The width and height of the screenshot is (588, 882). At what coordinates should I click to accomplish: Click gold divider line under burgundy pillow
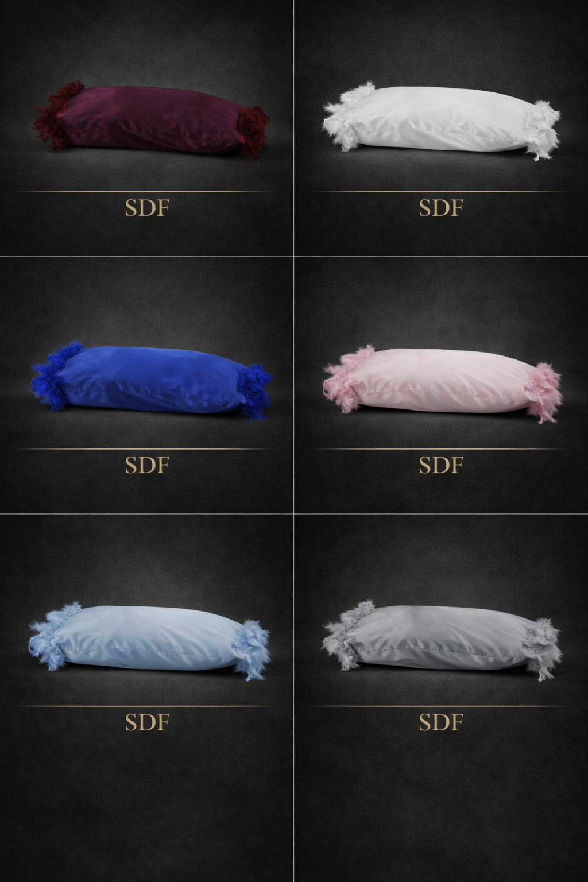click(x=147, y=191)
